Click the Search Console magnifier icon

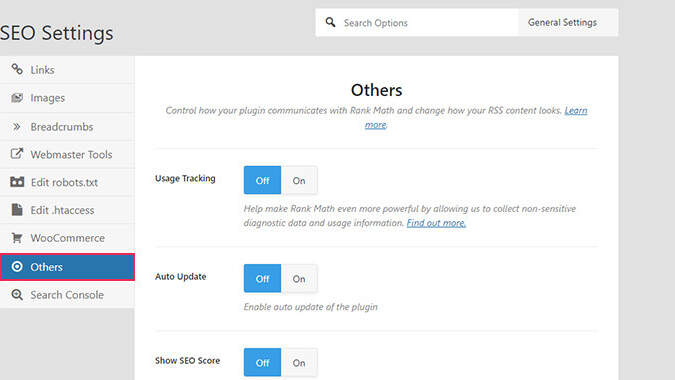(x=17, y=295)
